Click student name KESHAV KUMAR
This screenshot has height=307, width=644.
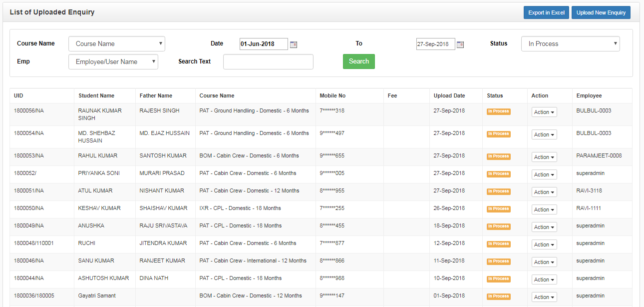pyautogui.click(x=99, y=208)
